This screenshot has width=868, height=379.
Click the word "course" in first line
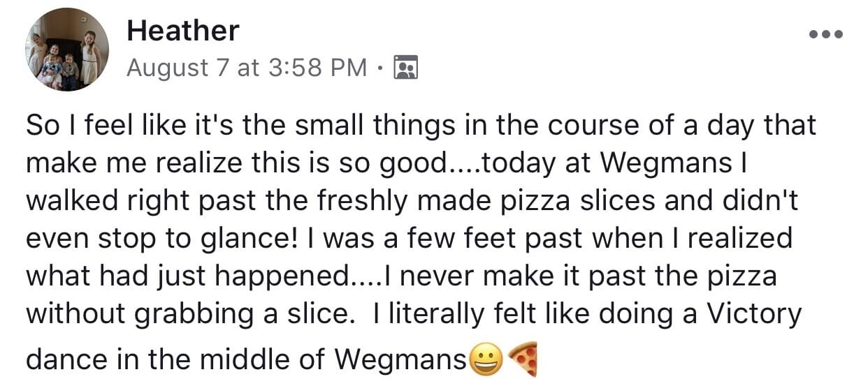click(x=592, y=126)
